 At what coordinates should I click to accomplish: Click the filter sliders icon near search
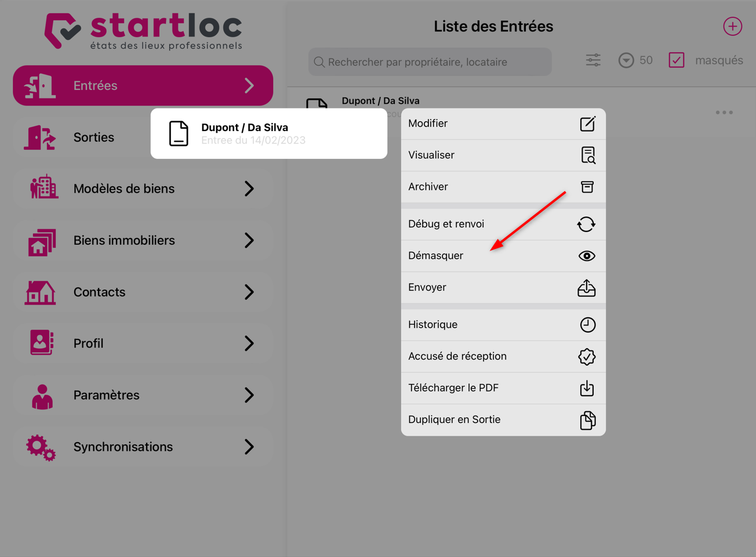coord(593,60)
